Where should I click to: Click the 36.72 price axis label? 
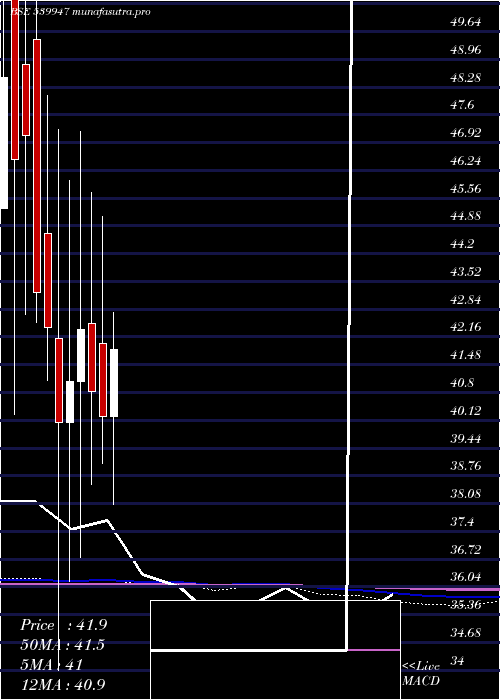pyautogui.click(x=466, y=550)
